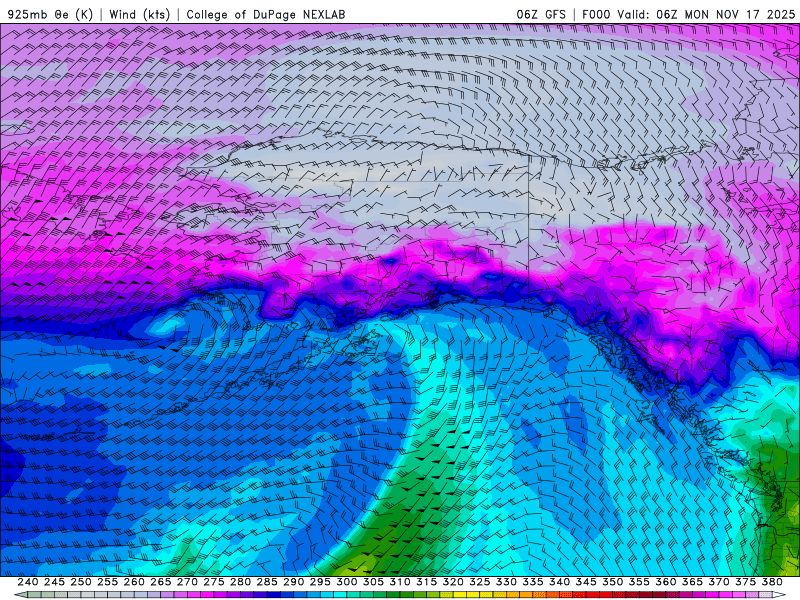Viewport: 800px width, 600px height.
Task: Select the 335 value on the color scale
Action: tap(533, 582)
